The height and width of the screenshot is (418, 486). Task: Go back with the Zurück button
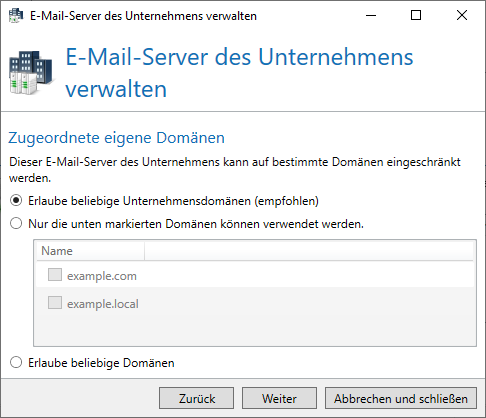196,398
